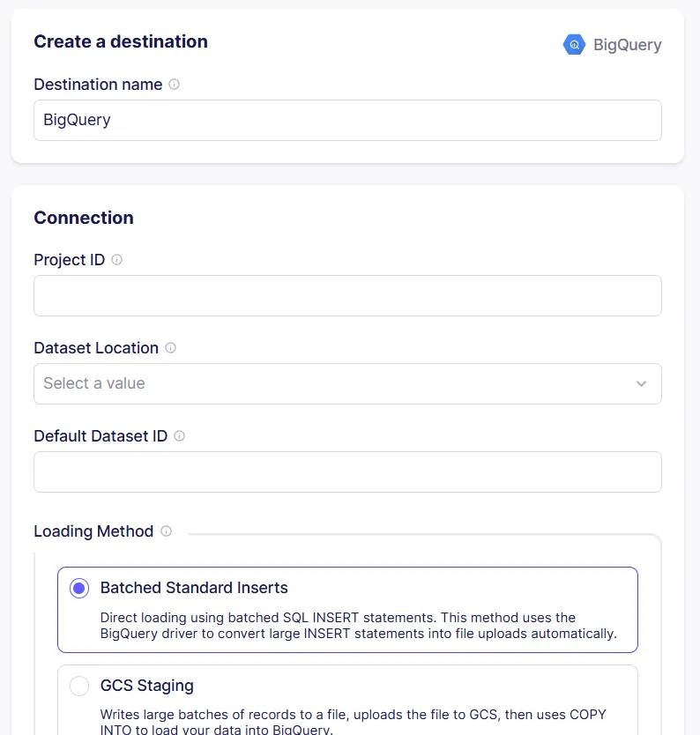Click the Dataset Location label text
700x735 pixels.
coord(96,348)
